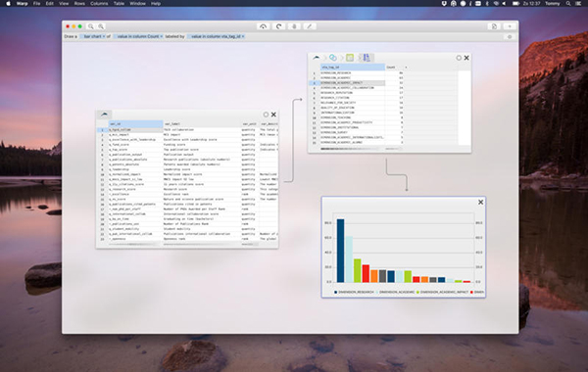Click the refresh arrow toolbar icon

278,26
